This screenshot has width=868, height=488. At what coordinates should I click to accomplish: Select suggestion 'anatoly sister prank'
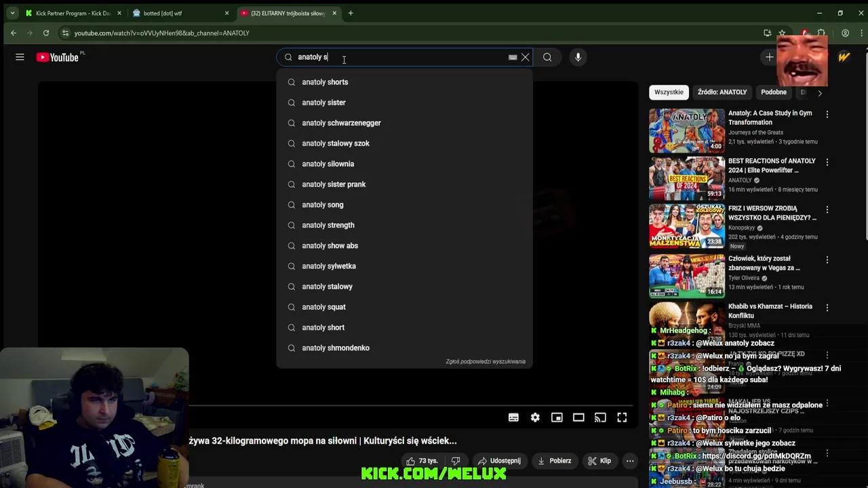404,184
